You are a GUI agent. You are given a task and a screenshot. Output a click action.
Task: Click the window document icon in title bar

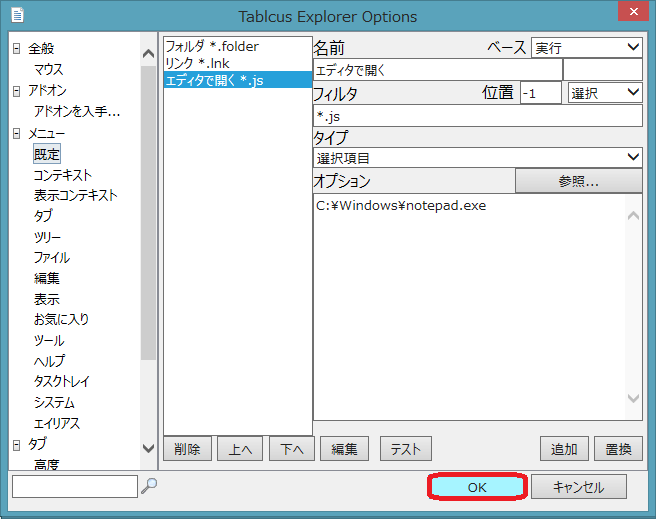pyautogui.click(x=17, y=16)
